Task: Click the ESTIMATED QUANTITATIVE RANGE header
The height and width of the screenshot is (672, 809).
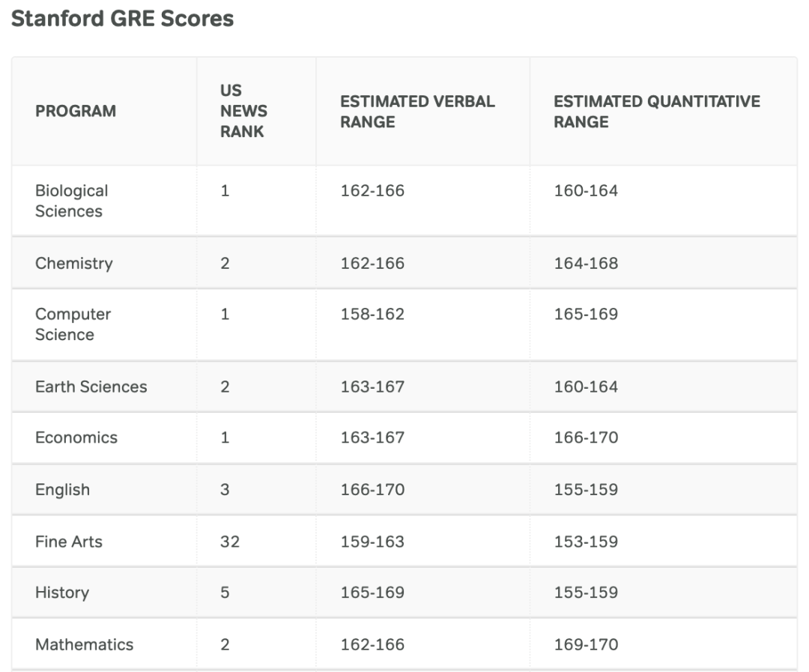Action: pyautogui.click(x=657, y=112)
